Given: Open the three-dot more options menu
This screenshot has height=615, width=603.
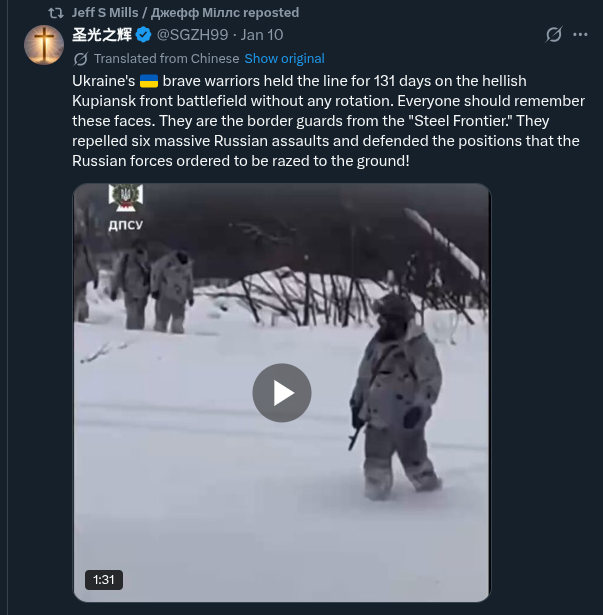Looking at the screenshot, I should click(580, 35).
